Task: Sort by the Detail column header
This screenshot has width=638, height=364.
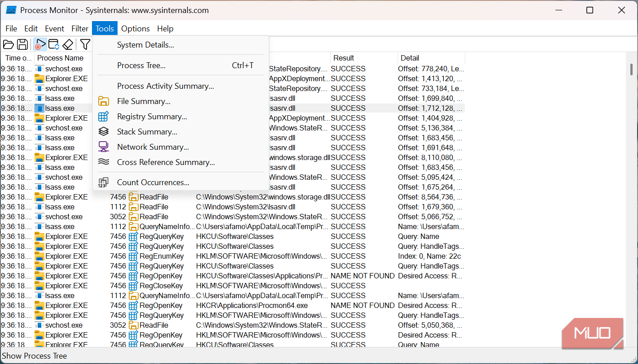Action: coord(431,58)
